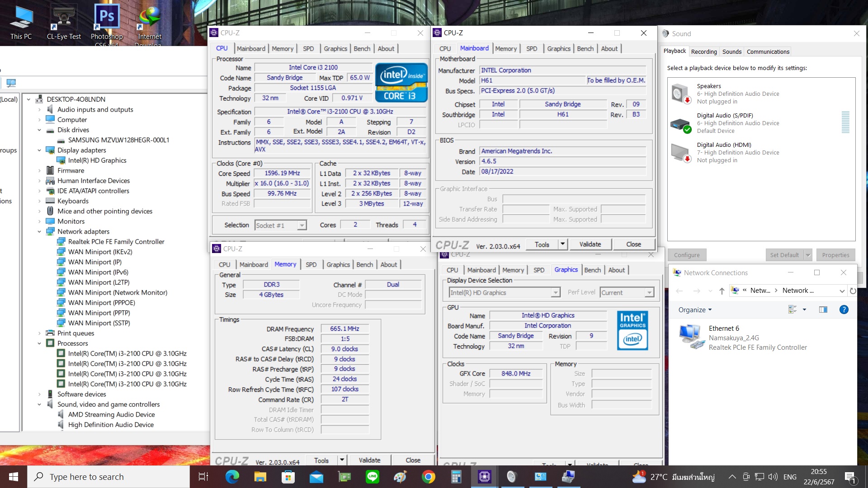Select the Digital Audio (S/PDIF) device
Viewport: 868px width, 488px height.
[761, 123]
